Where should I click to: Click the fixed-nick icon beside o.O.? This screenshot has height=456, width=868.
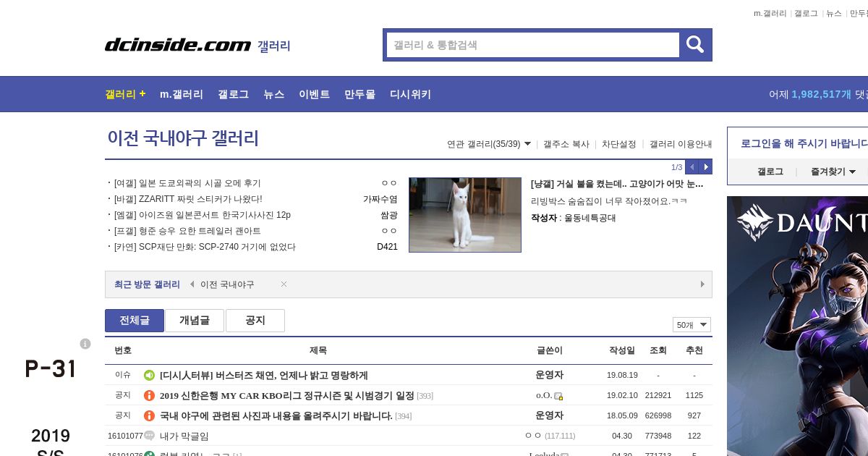558,396
